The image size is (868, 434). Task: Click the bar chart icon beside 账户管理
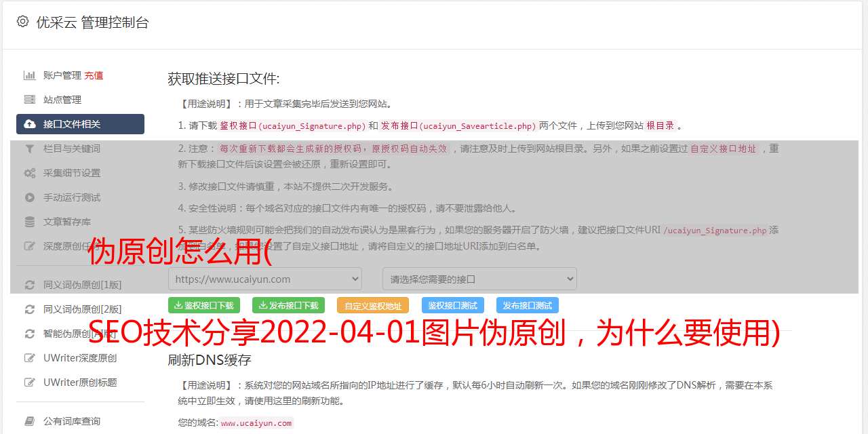pos(30,75)
